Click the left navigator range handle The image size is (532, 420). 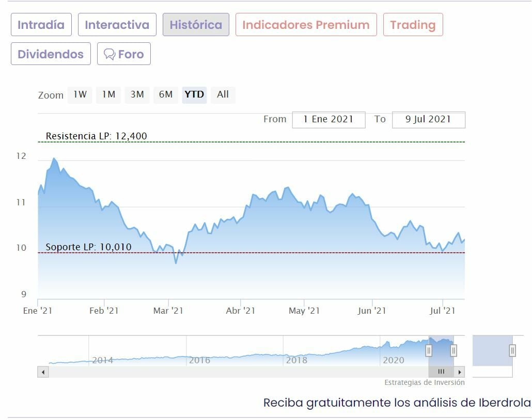429,351
